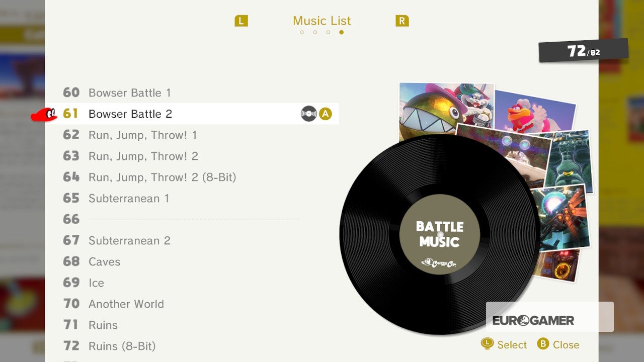Click the L stick Select icon
This screenshot has height=362, width=644.
(487, 343)
